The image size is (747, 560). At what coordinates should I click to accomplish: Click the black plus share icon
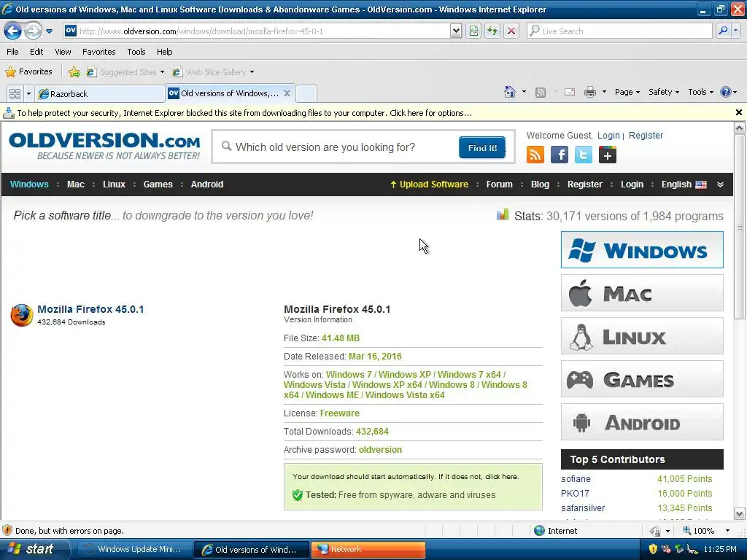pyautogui.click(x=608, y=155)
